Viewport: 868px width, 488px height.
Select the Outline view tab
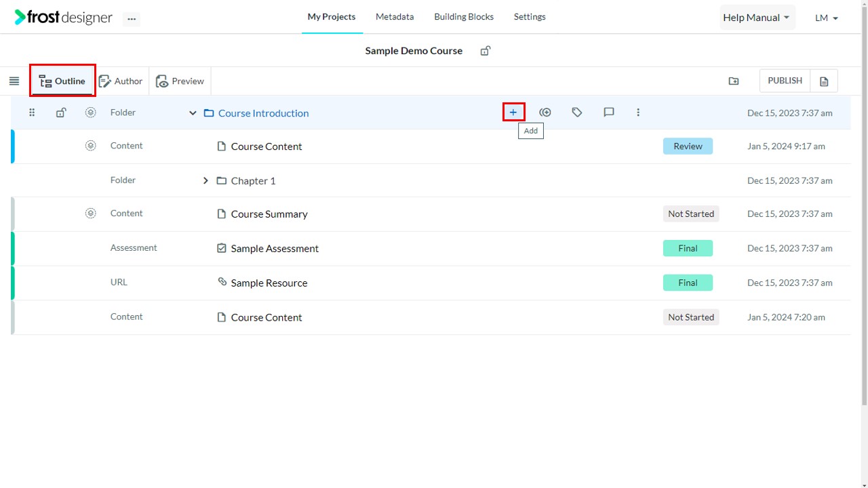[x=62, y=81]
